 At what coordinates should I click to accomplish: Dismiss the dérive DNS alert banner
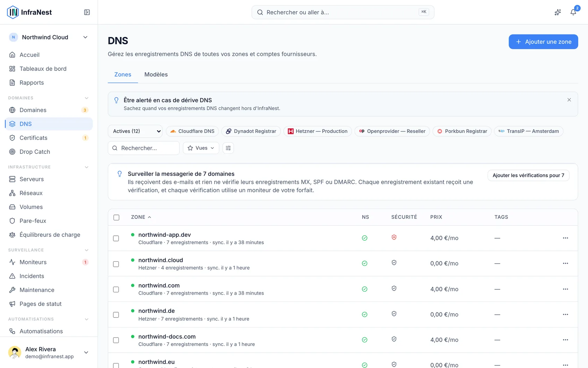click(x=569, y=100)
